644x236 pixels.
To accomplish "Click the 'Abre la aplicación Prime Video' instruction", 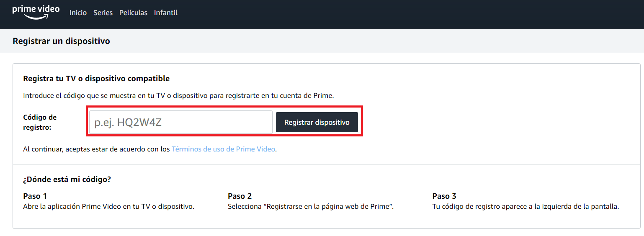I will tap(109, 206).
